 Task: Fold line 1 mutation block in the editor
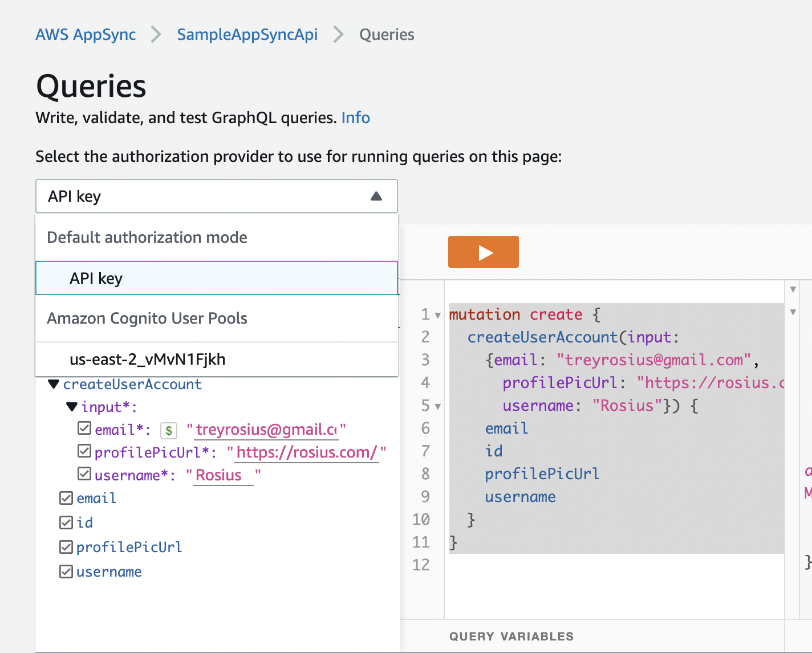click(438, 315)
